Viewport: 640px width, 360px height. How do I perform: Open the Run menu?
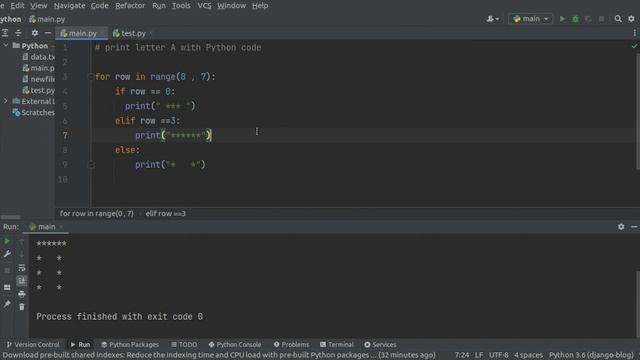pyautogui.click(x=159, y=5)
